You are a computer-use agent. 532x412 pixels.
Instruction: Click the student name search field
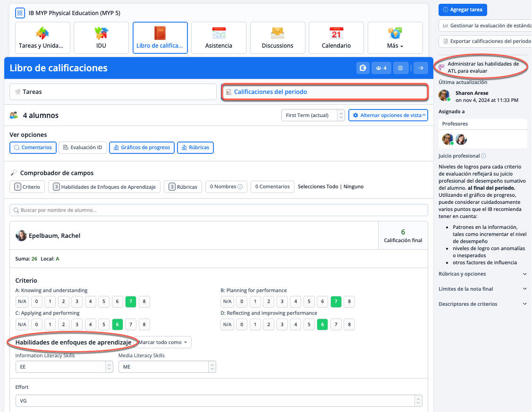point(219,210)
